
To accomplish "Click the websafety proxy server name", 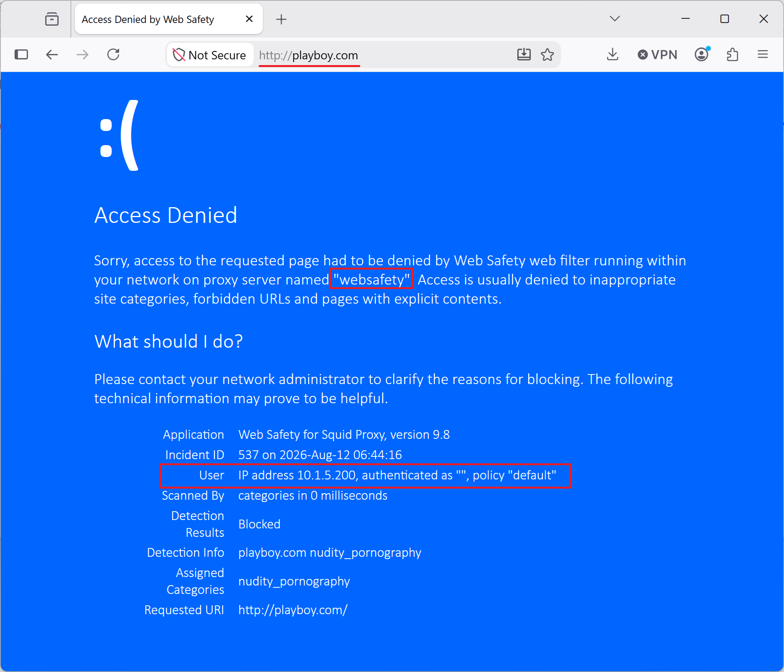I will pos(371,280).
